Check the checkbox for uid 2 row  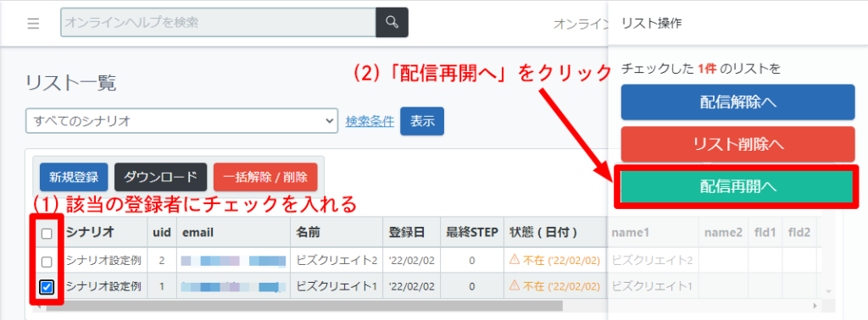click(x=47, y=261)
